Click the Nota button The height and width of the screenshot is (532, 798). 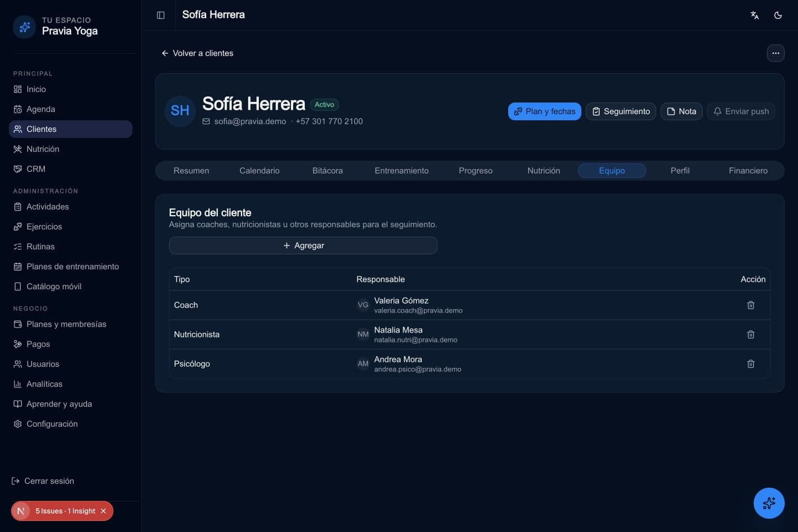point(682,111)
